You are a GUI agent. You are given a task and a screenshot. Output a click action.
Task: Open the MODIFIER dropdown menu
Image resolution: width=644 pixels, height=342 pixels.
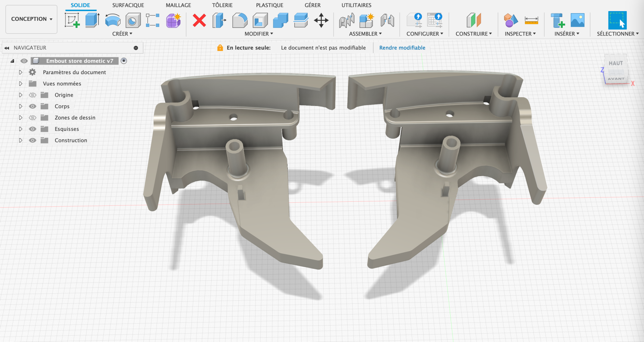pyautogui.click(x=259, y=34)
